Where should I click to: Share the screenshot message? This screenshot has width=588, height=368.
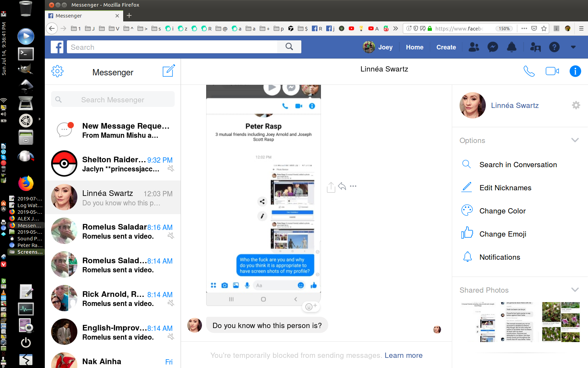click(331, 187)
